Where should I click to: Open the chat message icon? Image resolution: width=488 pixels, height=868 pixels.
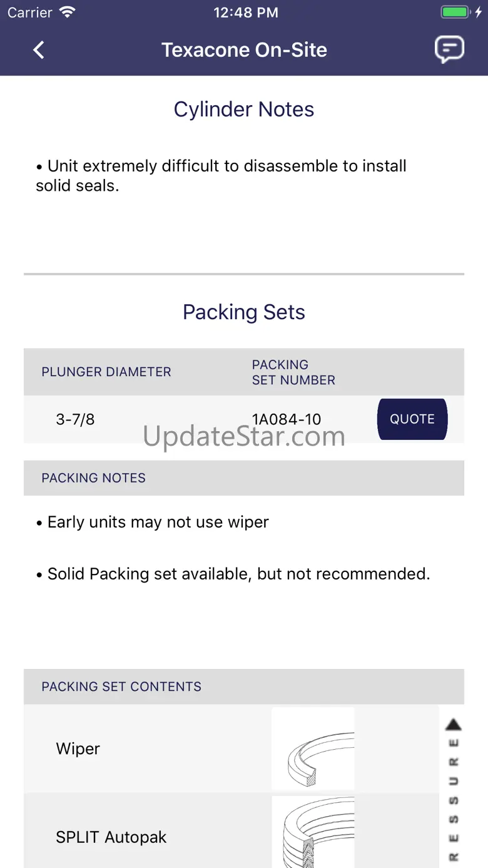[449, 49]
